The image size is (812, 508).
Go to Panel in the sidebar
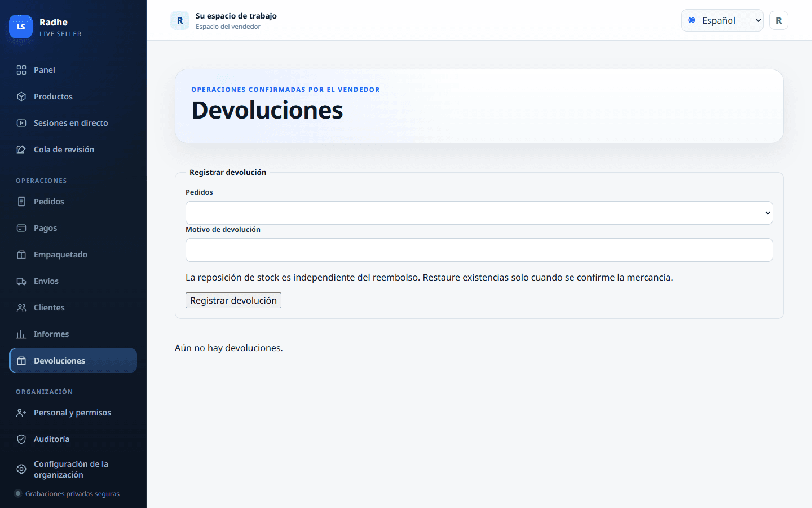click(73, 70)
